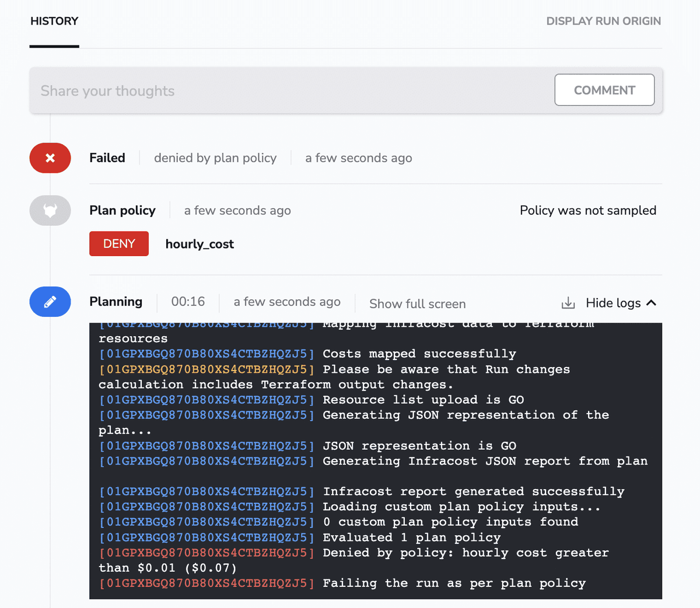The image size is (700, 608).
Task: Click the 'denied by plan policy' text
Action: click(215, 158)
